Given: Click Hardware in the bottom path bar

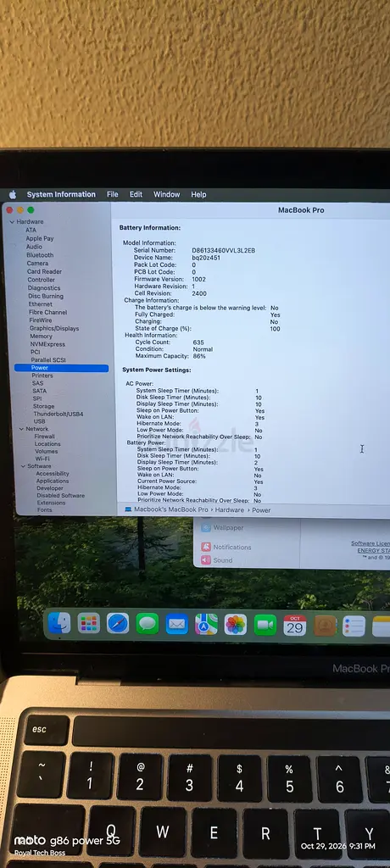Looking at the screenshot, I should pyautogui.click(x=230, y=509).
